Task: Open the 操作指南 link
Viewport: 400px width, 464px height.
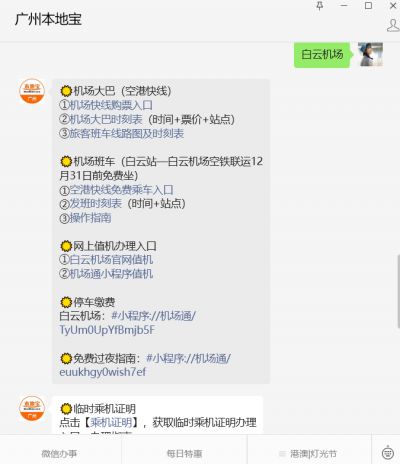Action: (x=90, y=218)
